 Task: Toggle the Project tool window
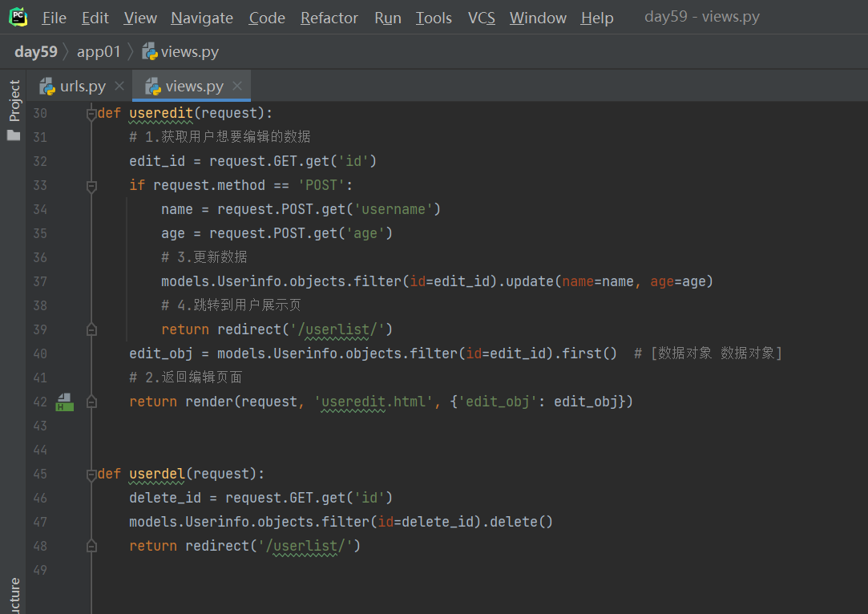(14, 100)
